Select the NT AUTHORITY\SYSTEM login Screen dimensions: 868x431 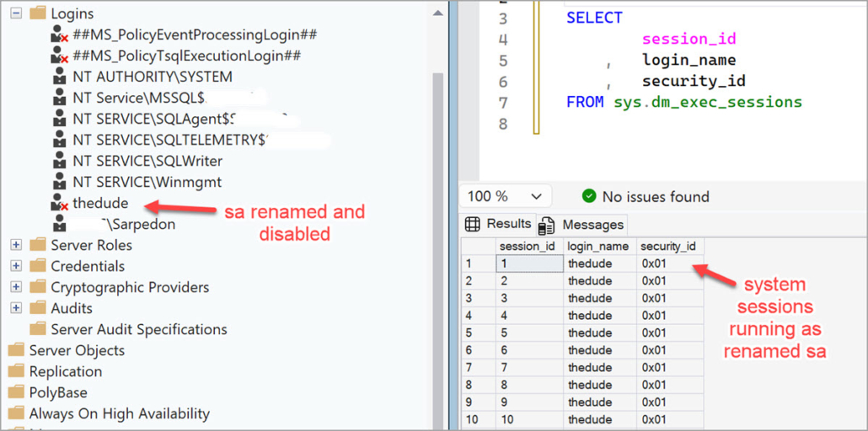pyautogui.click(x=153, y=77)
